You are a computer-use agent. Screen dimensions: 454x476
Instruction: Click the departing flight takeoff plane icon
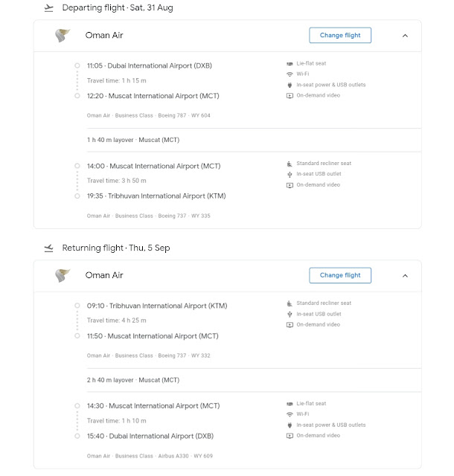48,8
